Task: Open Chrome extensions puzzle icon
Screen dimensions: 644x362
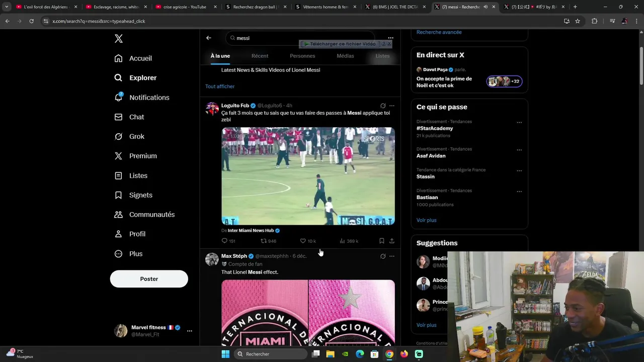Action: [x=595, y=21]
